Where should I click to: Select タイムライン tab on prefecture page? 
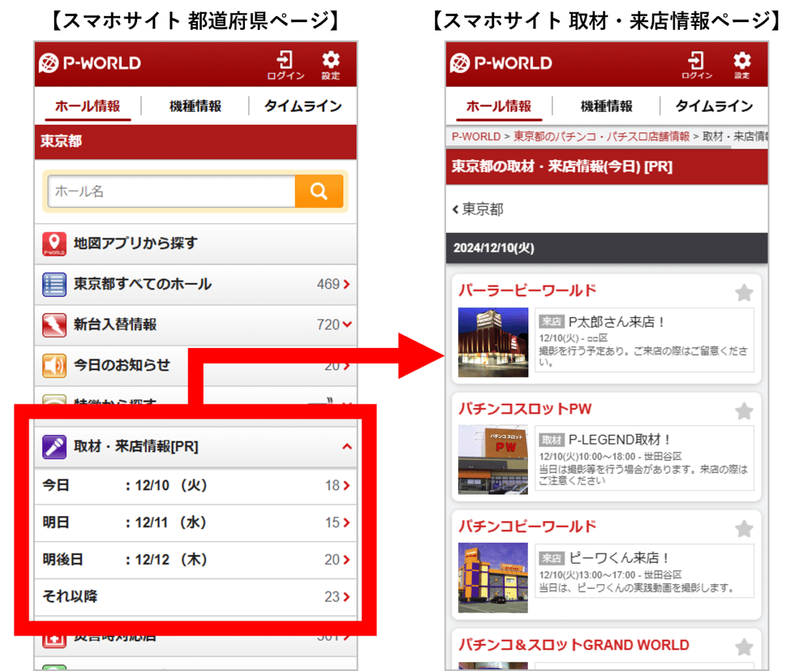point(303,106)
